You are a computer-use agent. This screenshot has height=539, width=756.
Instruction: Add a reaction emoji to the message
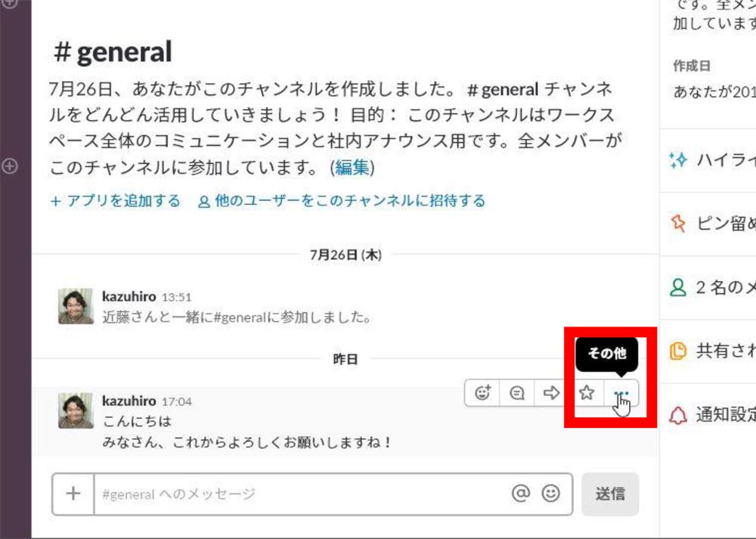tap(482, 393)
